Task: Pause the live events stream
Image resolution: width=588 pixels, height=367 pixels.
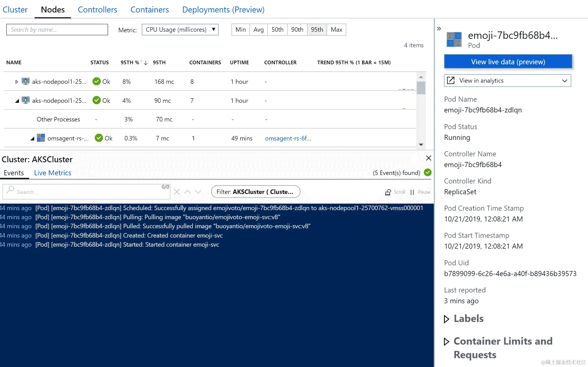Action: coord(420,192)
